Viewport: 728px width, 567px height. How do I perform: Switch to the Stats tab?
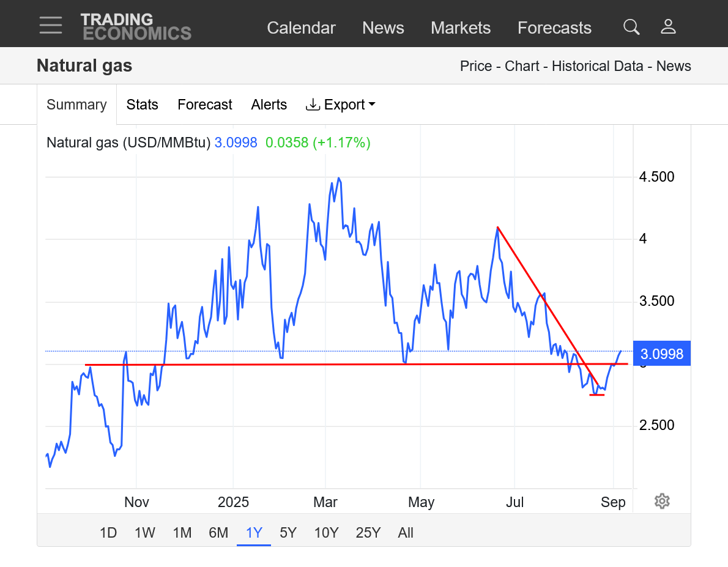click(142, 105)
